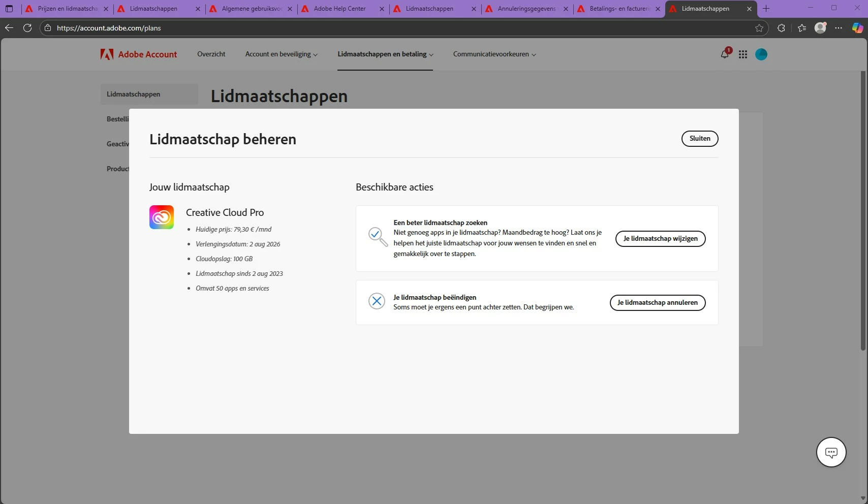Viewport: 868px width, 504px height.
Task: Close the Algemene gebruiksvoorwaarden tab
Action: pyautogui.click(x=290, y=9)
